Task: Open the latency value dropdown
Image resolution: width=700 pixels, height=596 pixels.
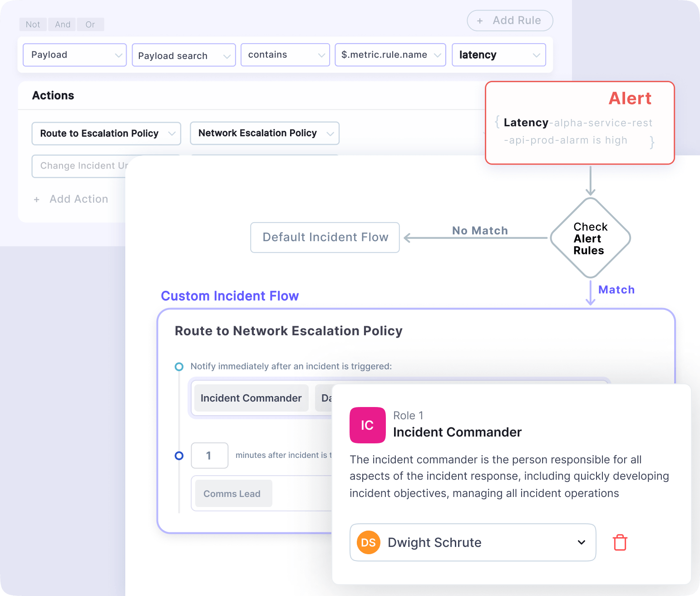Action: 498,55
